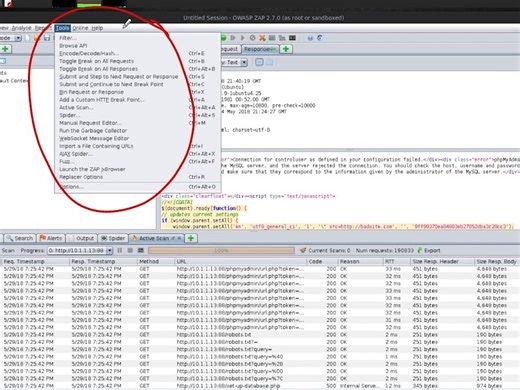Open WebSocket Message Editor entry

tap(137, 138)
